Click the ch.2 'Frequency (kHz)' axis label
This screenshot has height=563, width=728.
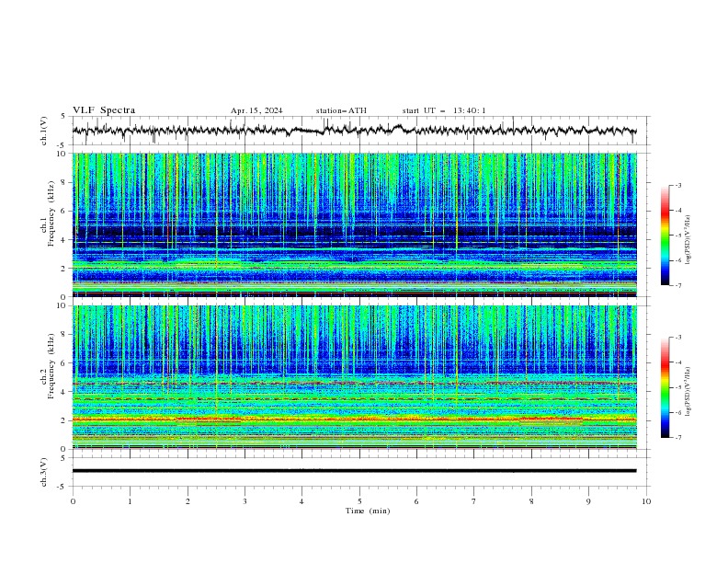pyautogui.click(x=51, y=366)
